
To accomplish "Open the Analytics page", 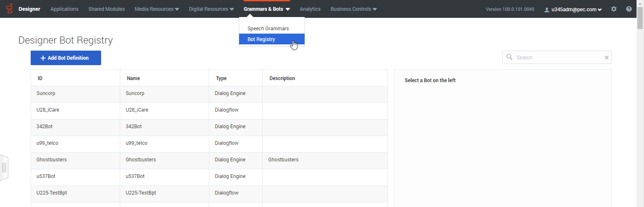I will (310, 9).
